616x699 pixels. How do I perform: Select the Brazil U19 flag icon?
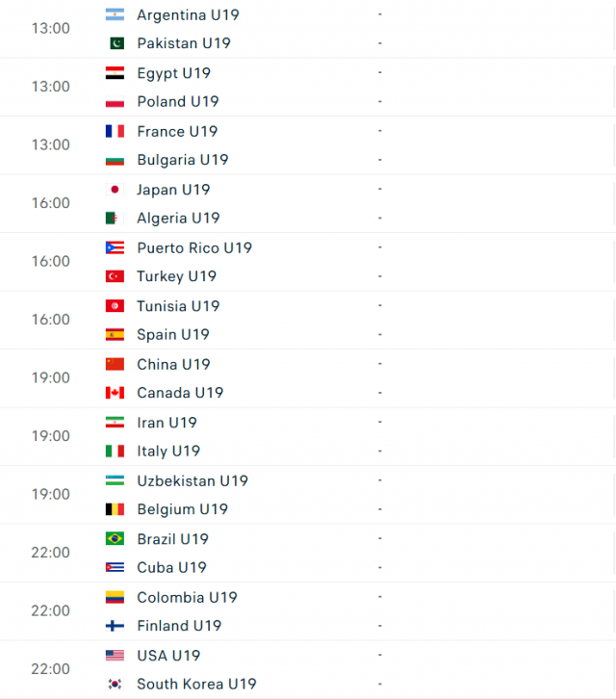coord(115,539)
